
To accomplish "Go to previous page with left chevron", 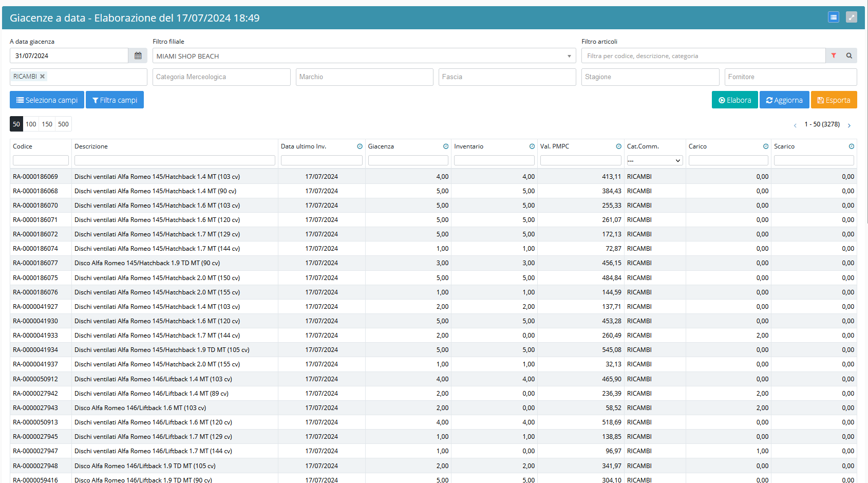I will pos(795,125).
